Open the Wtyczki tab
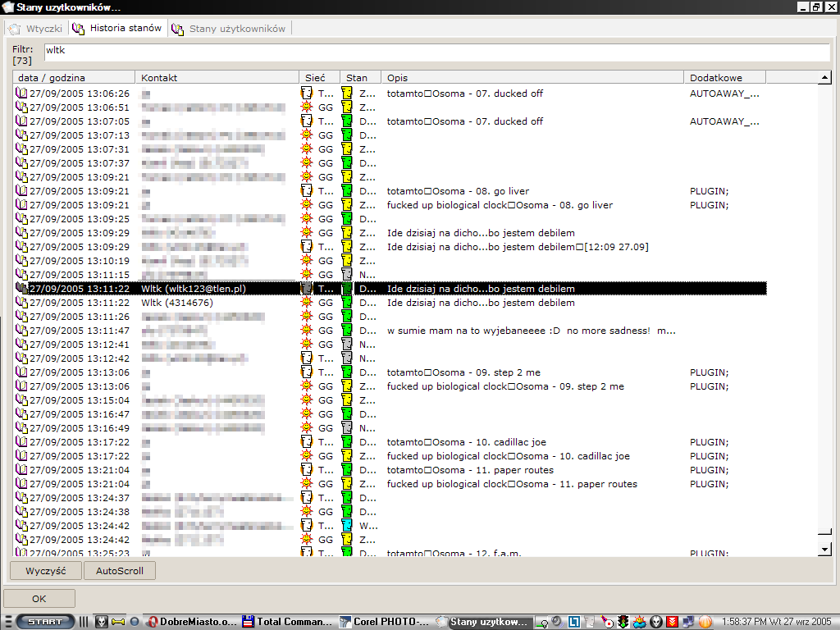Viewport: 840px width, 630px height. coord(36,29)
